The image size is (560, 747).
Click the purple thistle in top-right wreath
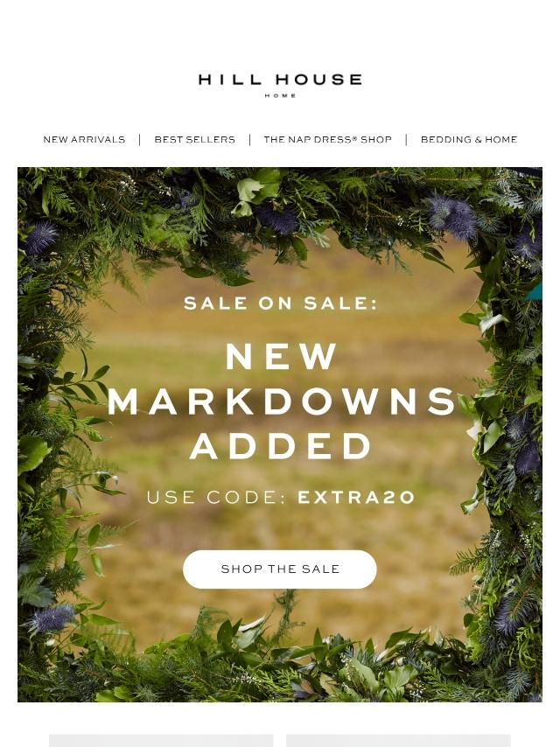pyautogui.click(x=451, y=218)
